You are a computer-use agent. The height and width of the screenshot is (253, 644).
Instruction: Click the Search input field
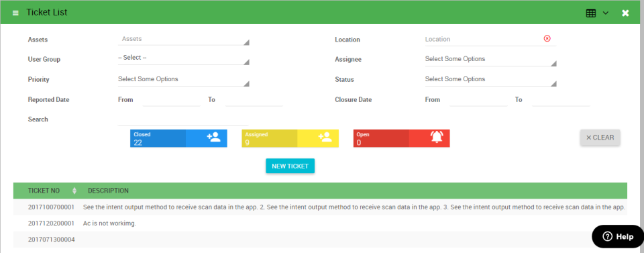(x=183, y=119)
